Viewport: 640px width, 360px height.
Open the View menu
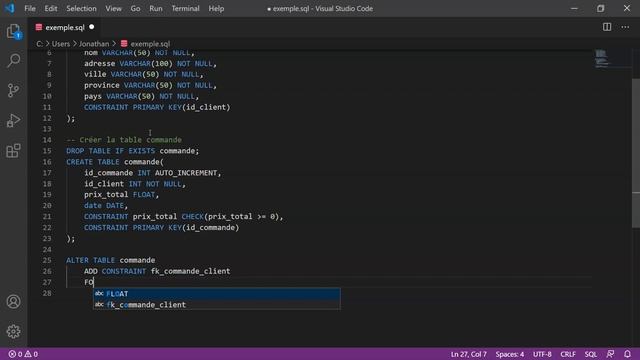point(113,9)
